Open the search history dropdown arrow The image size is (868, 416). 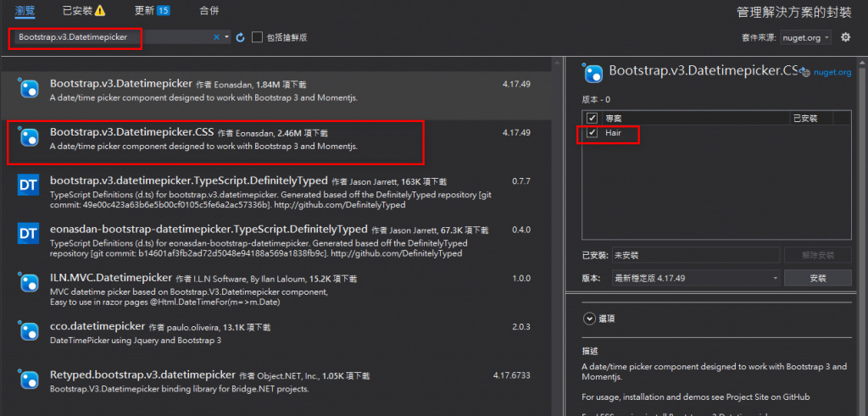tap(227, 37)
